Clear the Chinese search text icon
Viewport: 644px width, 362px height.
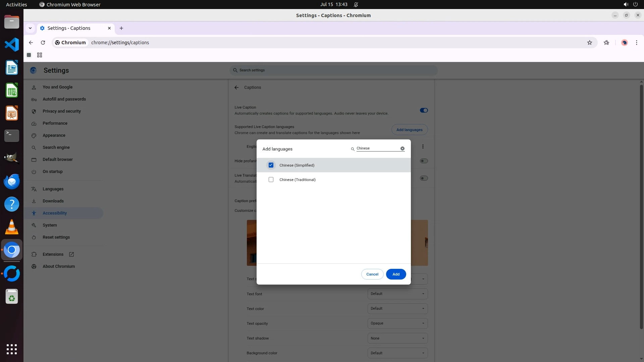click(x=402, y=148)
